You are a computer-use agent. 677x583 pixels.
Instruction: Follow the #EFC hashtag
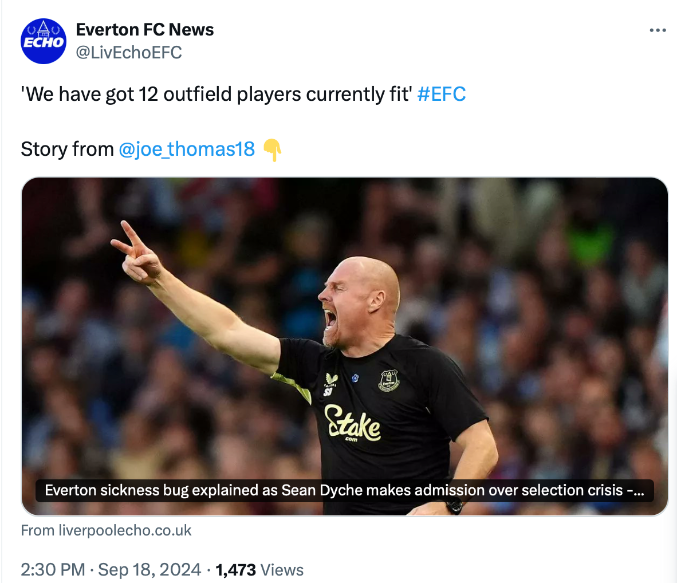click(441, 95)
